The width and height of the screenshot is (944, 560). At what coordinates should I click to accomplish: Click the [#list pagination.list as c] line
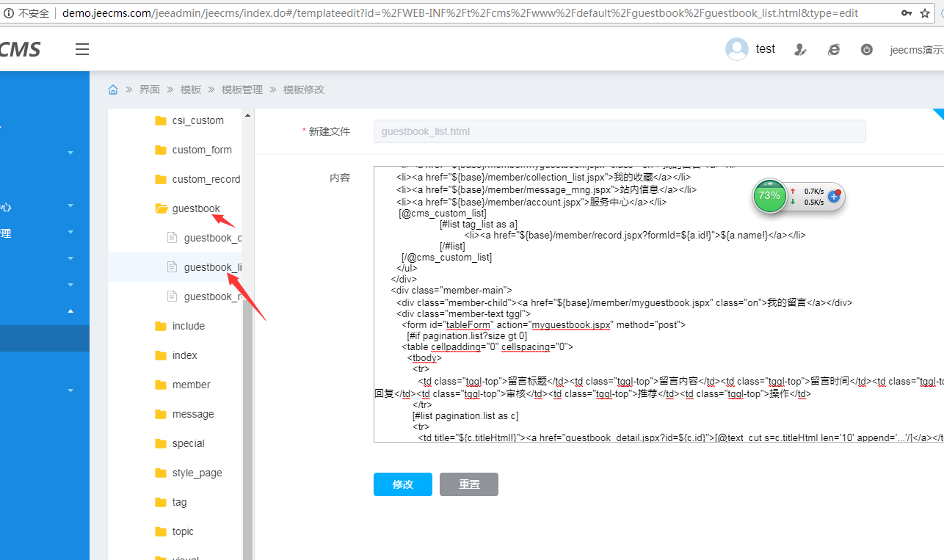coord(465,415)
